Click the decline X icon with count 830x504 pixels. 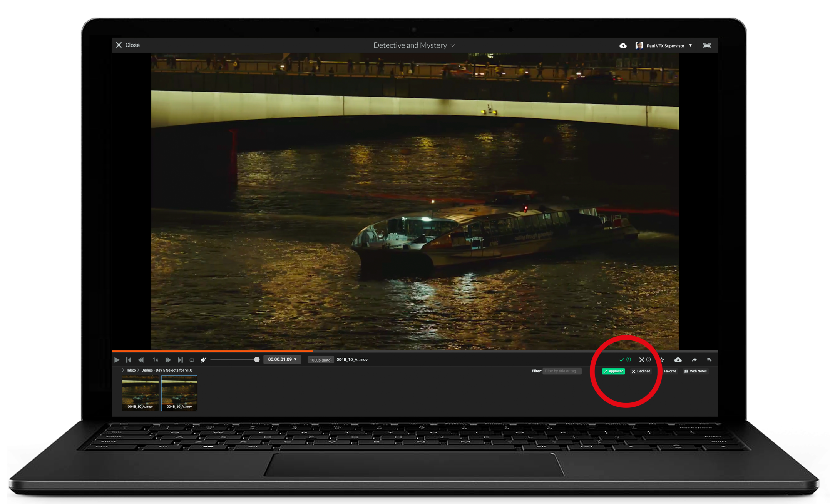click(642, 360)
